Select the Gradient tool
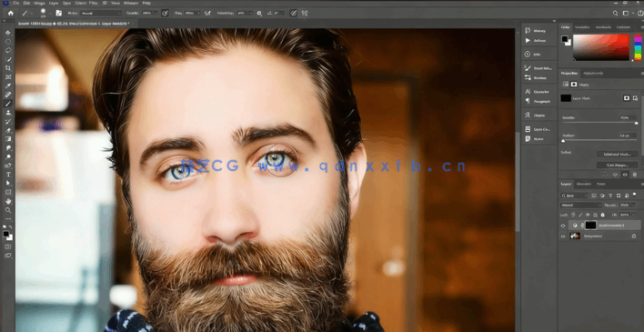The width and height of the screenshot is (644, 332). click(x=8, y=139)
